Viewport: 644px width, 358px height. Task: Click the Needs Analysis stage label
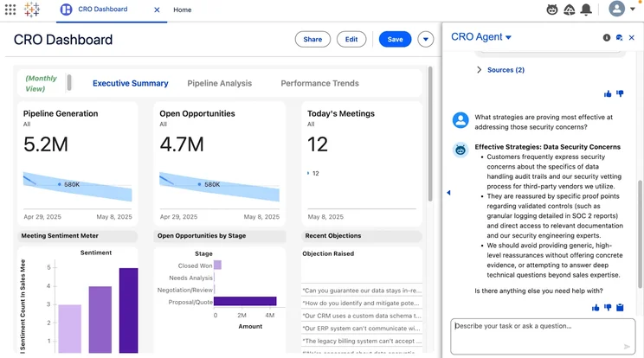pyautogui.click(x=190, y=278)
